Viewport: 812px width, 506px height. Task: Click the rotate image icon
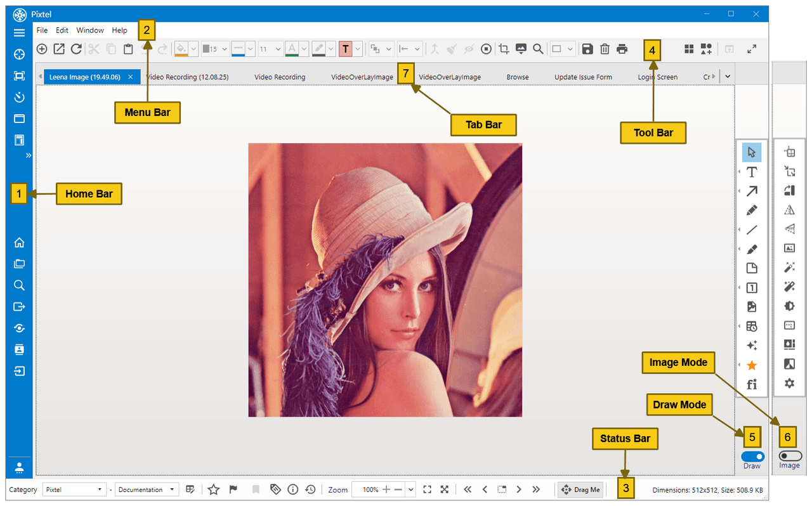789,190
